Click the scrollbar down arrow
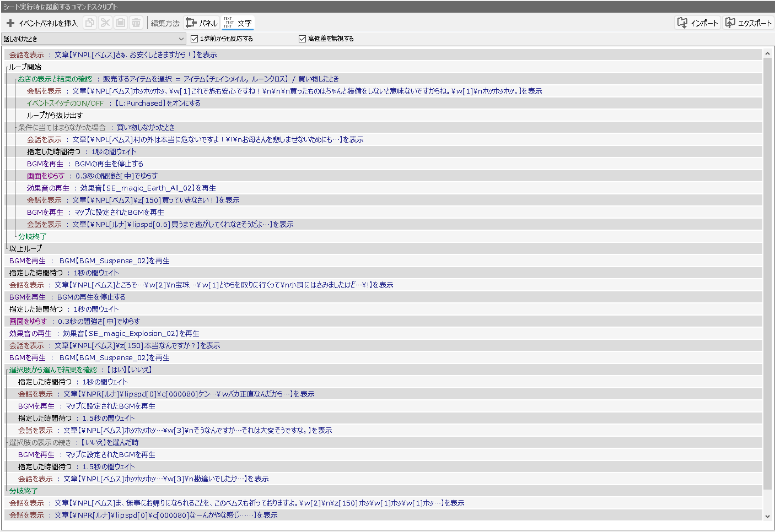Screen dimensions: 775x532 [767, 516]
